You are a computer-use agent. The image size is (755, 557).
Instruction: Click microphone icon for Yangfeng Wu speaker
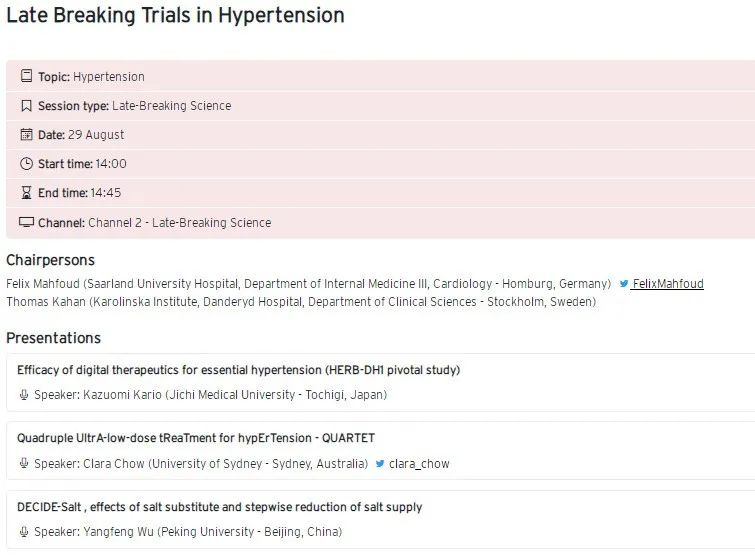pyautogui.click(x=24, y=532)
